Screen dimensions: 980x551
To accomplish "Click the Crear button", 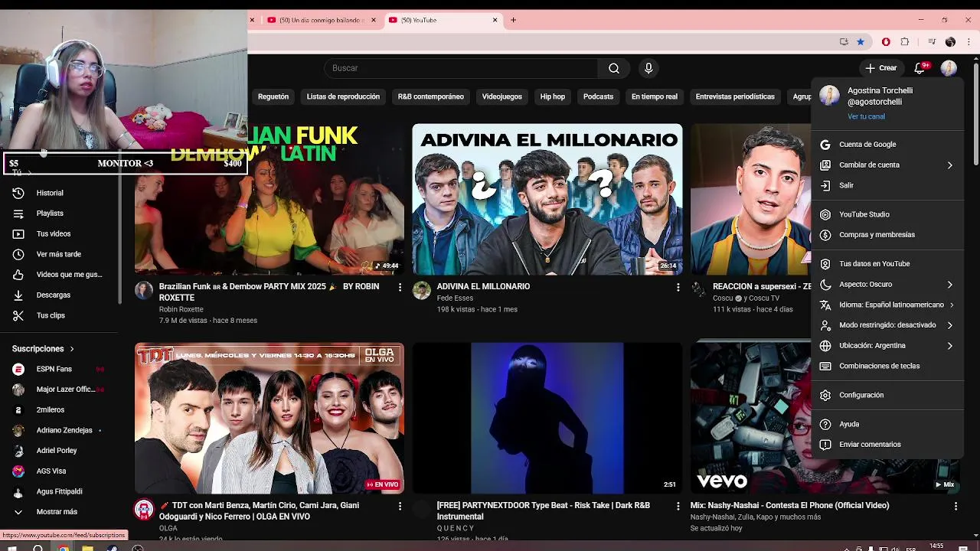I will coord(880,68).
